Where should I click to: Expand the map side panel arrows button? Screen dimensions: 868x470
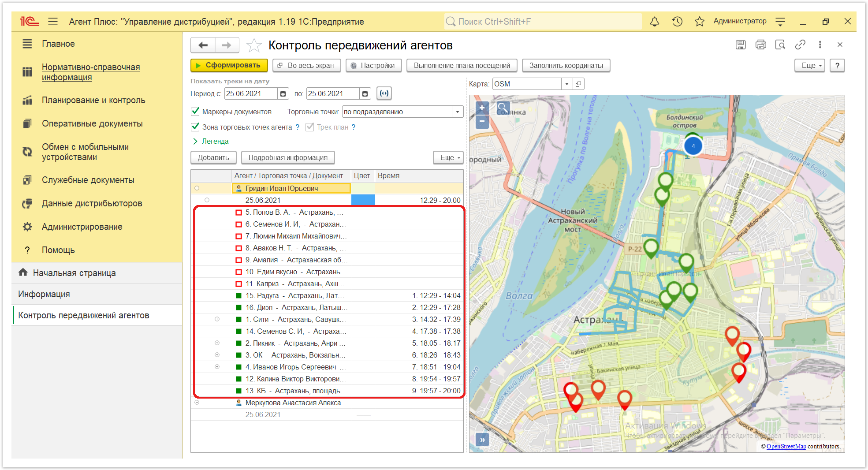[x=482, y=440]
